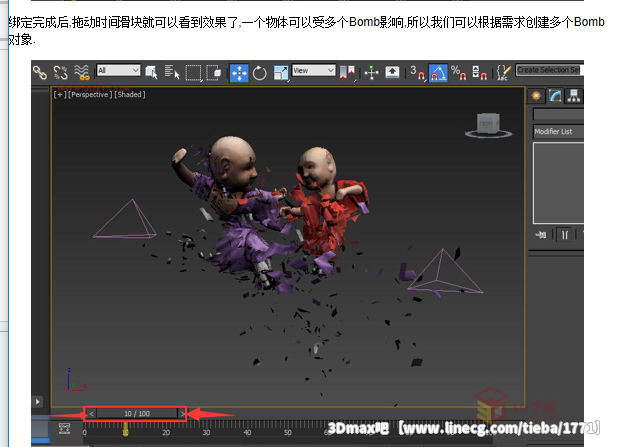The width and height of the screenshot is (640, 447).
Task: Open the viewport [+] general menu
Action: (60, 95)
